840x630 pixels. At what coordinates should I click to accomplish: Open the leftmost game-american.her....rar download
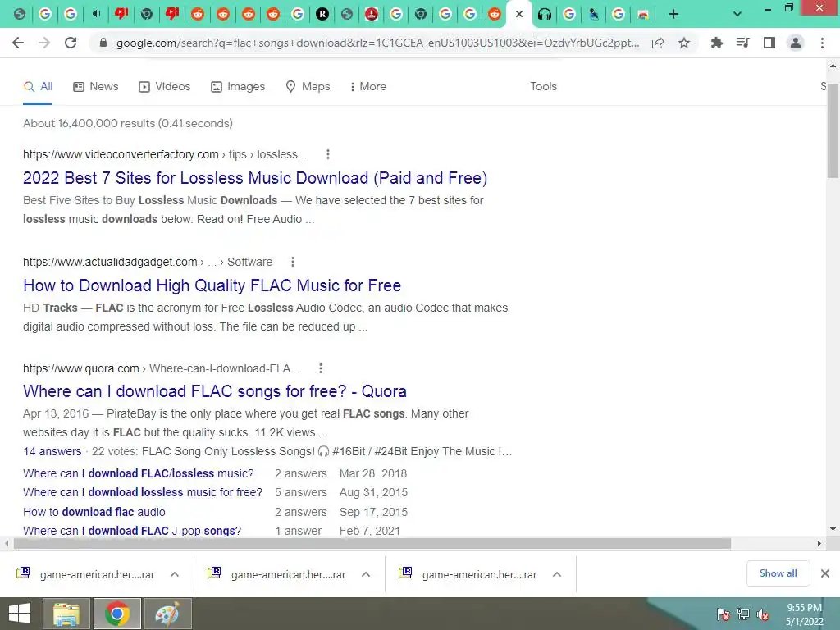pos(87,574)
